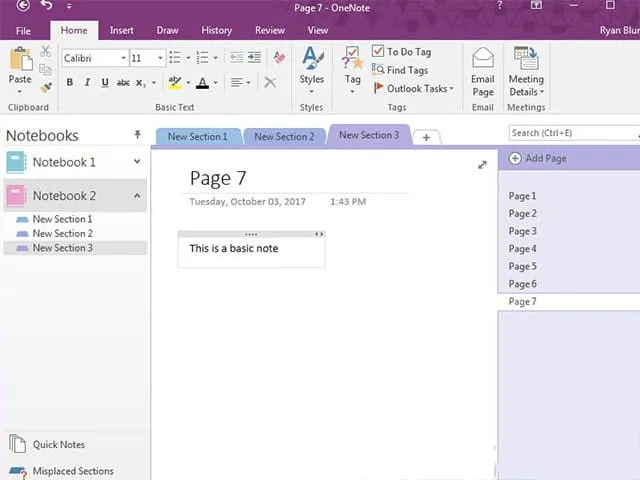
Task: Toggle Underline formatting
Action: click(105, 82)
